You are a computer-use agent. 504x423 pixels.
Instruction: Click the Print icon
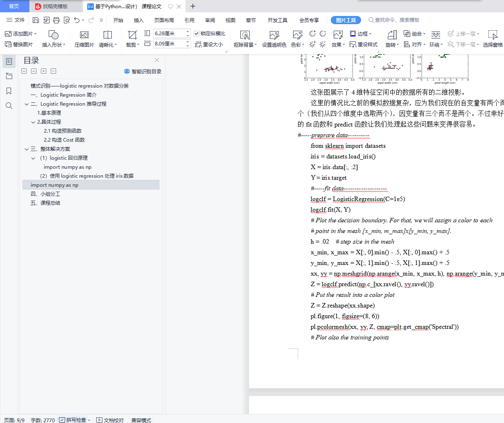pyautogui.click(x=56, y=20)
